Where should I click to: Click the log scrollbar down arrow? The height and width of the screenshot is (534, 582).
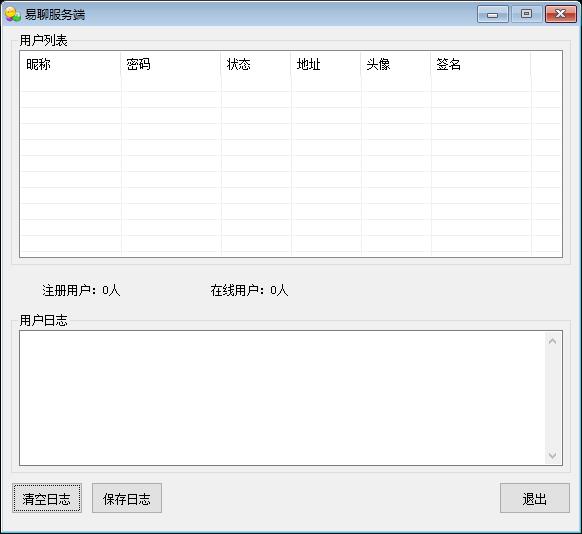[x=552, y=455]
